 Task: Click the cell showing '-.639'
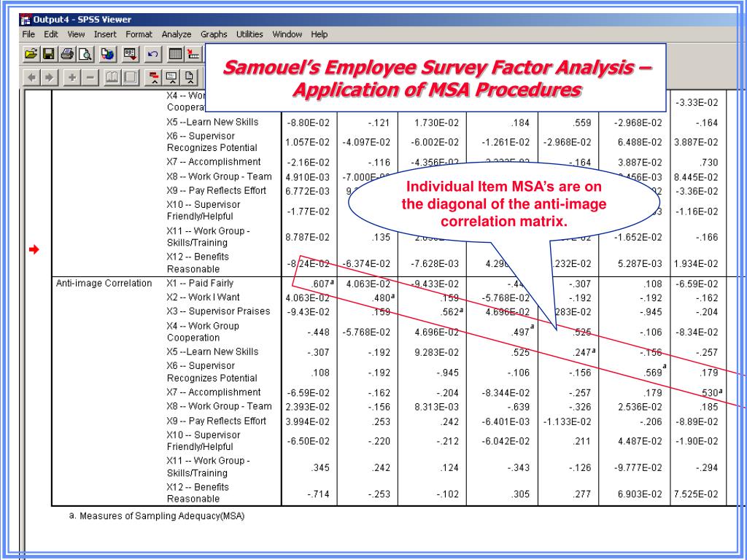[x=519, y=407]
